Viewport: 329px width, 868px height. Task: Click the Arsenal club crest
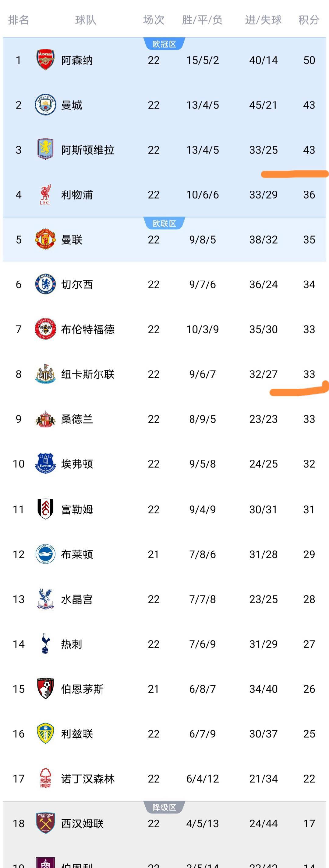pyautogui.click(x=45, y=60)
